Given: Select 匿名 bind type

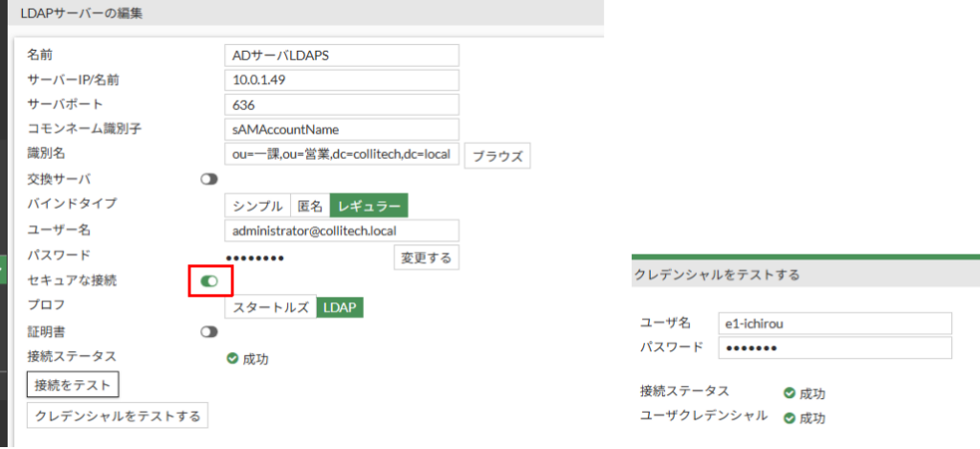Looking at the screenshot, I should [x=309, y=205].
